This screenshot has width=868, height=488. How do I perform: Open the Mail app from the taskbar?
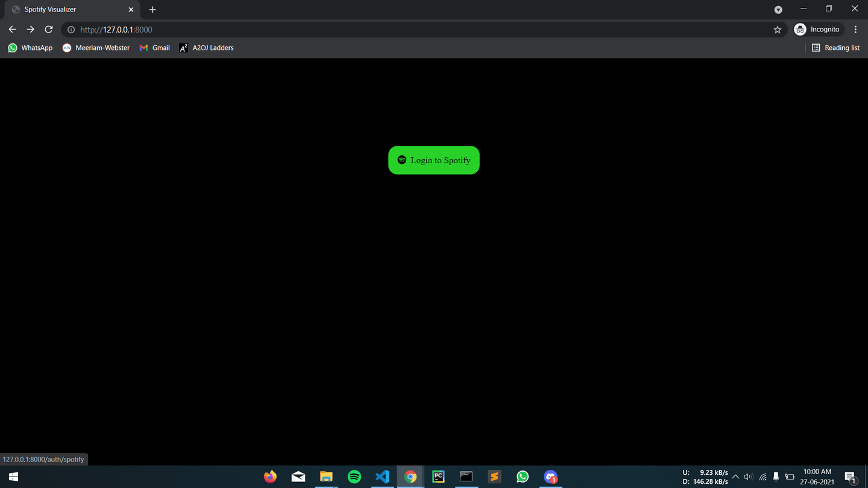tap(298, 477)
